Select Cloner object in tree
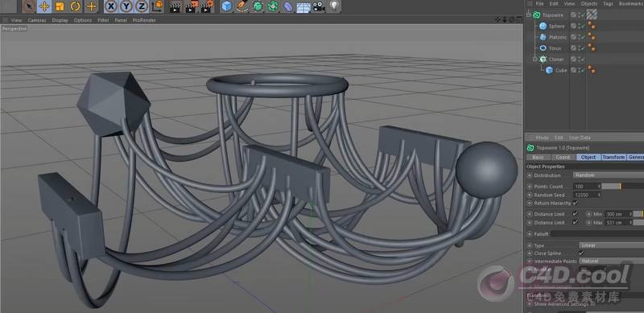Screen dimensions: 644x313 [x=556, y=60]
